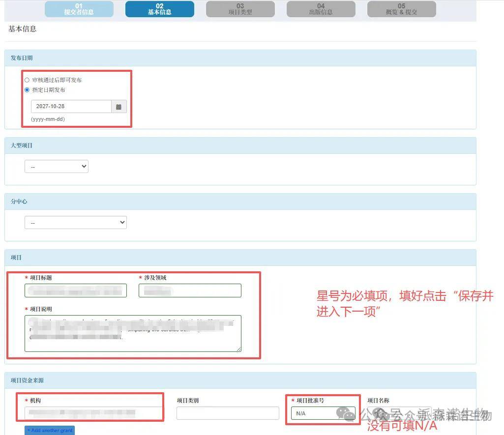Select the 审核通过后即可发布 radio option
The width and height of the screenshot is (504, 435).
click(x=27, y=80)
